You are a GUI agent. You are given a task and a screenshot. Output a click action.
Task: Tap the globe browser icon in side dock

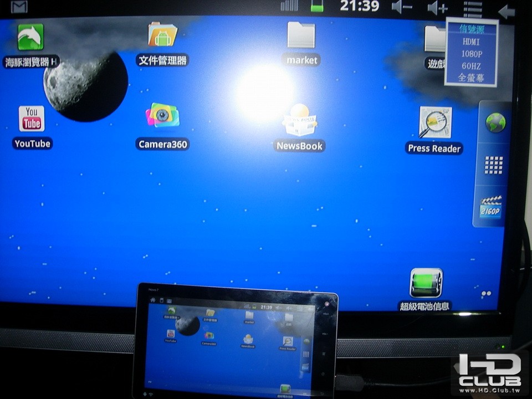(495, 122)
